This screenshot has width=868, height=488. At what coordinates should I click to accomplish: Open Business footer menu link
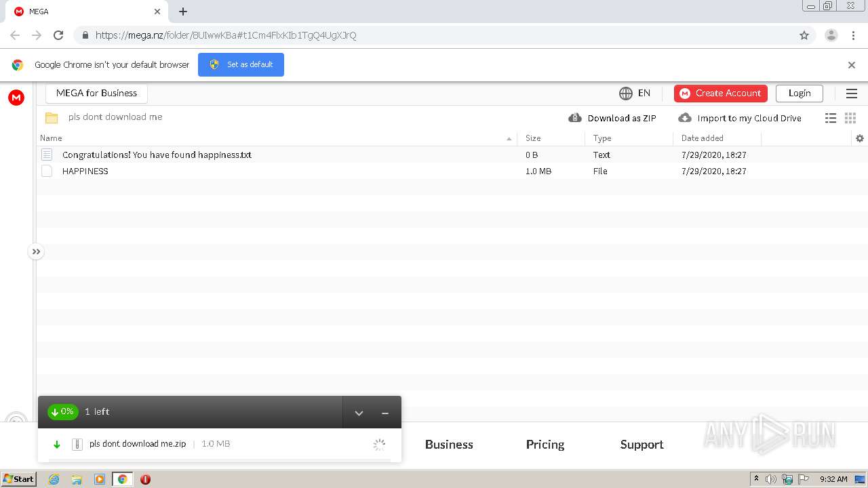point(449,445)
